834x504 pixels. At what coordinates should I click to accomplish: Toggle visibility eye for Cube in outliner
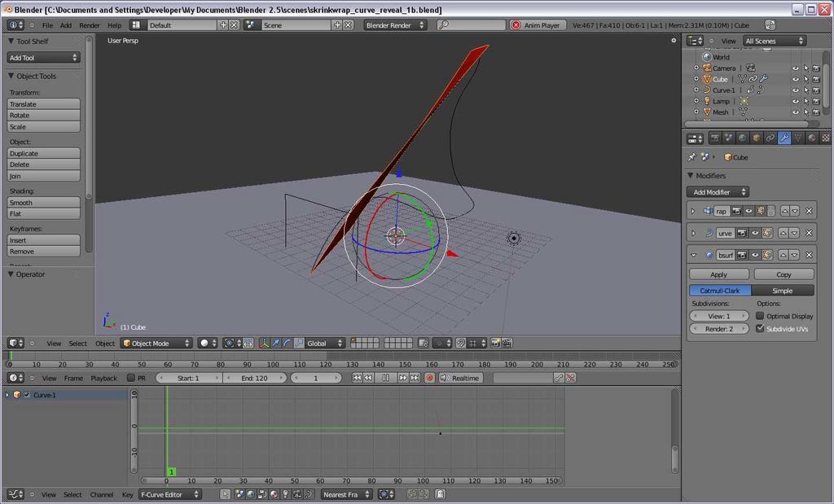coord(795,79)
